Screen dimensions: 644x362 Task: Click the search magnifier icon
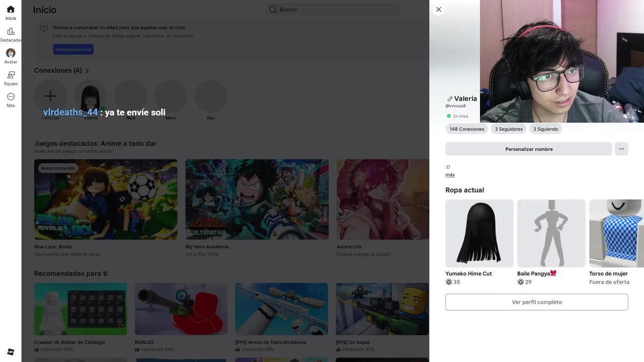(273, 10)
